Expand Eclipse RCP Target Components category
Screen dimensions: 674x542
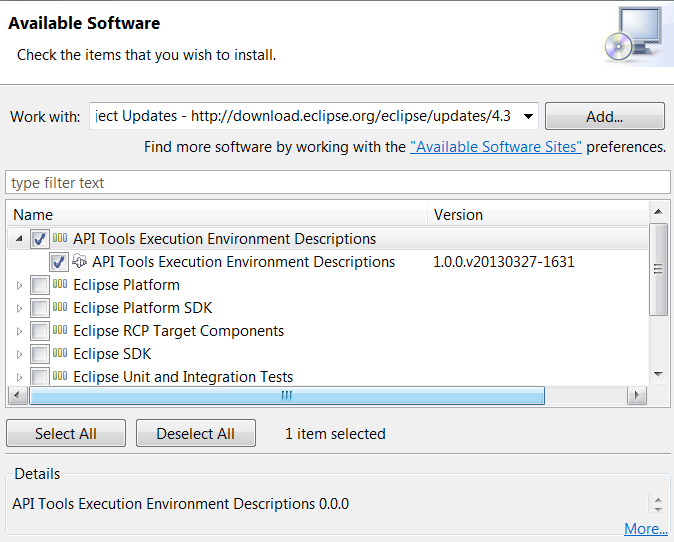19,331
